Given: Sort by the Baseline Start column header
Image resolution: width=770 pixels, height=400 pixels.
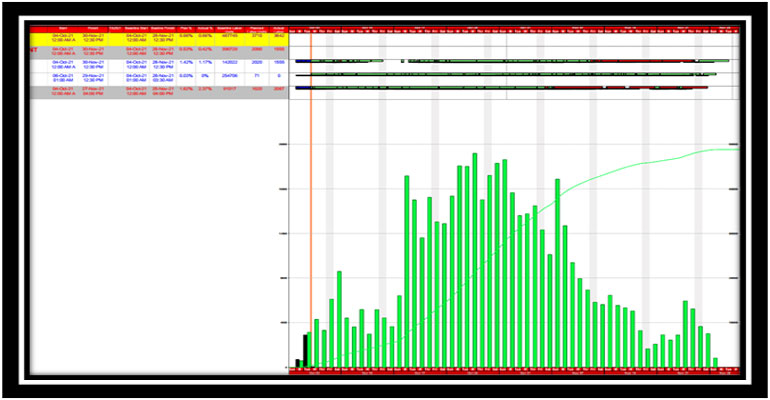Looking at the screenshot, I should (136, 28).
